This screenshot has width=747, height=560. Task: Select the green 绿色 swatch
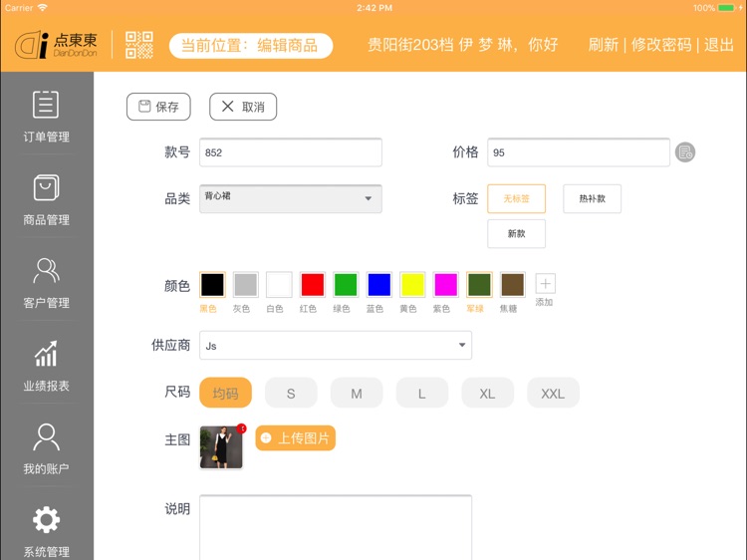[346, 285]
